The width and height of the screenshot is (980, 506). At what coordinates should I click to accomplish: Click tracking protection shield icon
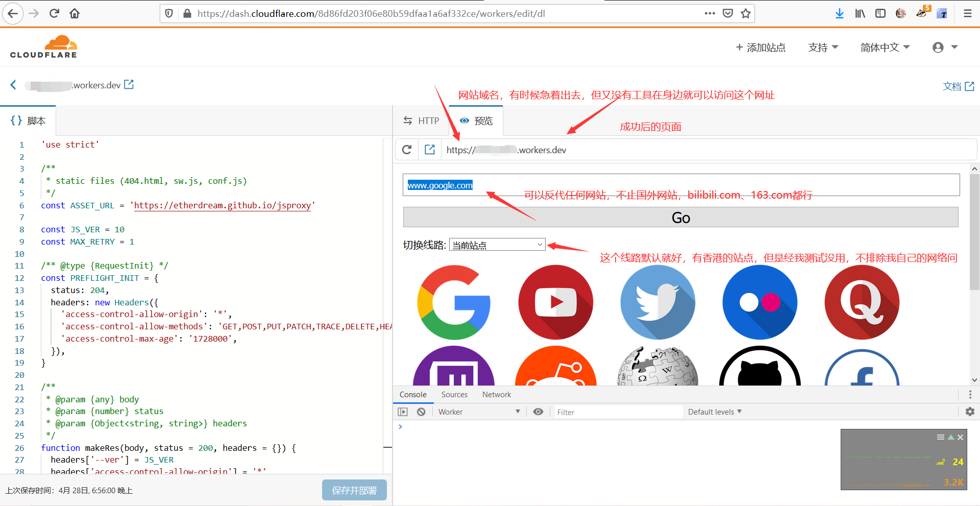[169, 13]
